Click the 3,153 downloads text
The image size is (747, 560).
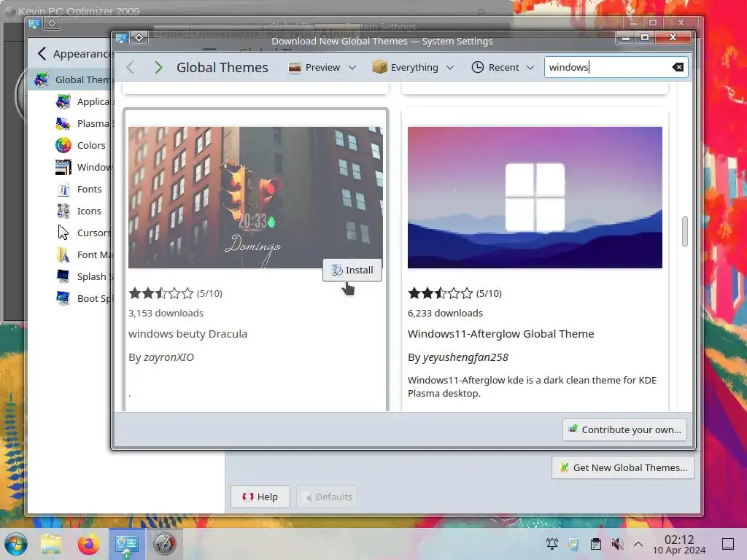[x=166, y=313]
